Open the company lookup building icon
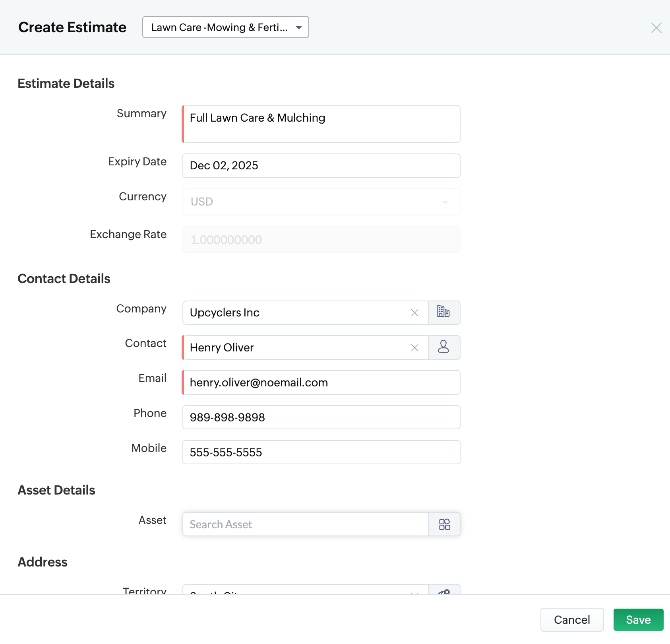The width and height of the screenshot is (670, 644). [x=444, y=312]
